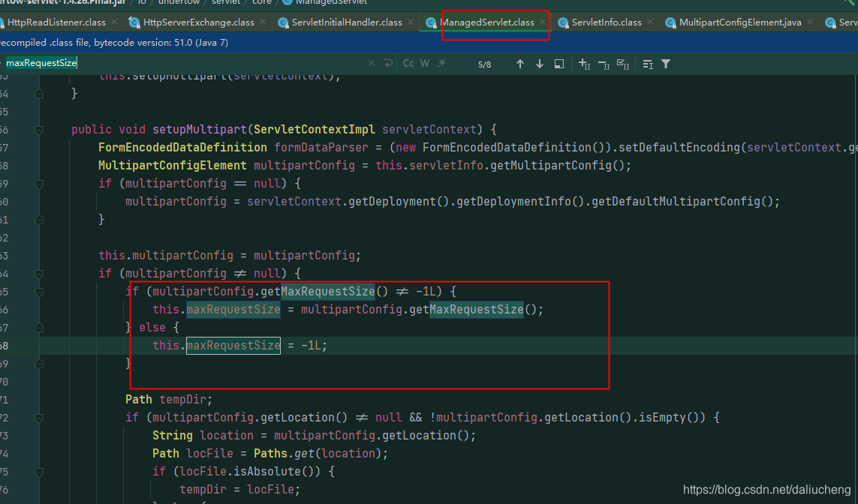
Task: Collapse the getLocation if block fold
Action: [39, 418]
